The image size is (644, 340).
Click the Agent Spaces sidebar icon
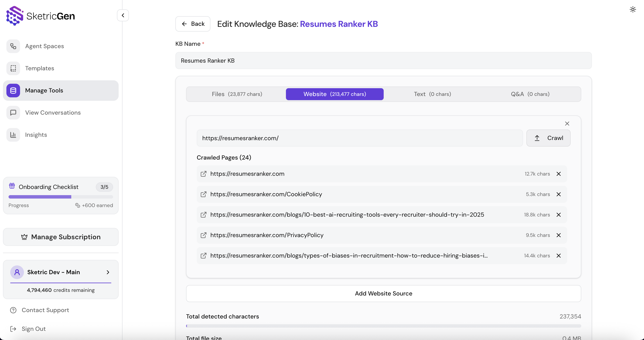[x=13, y=46]
